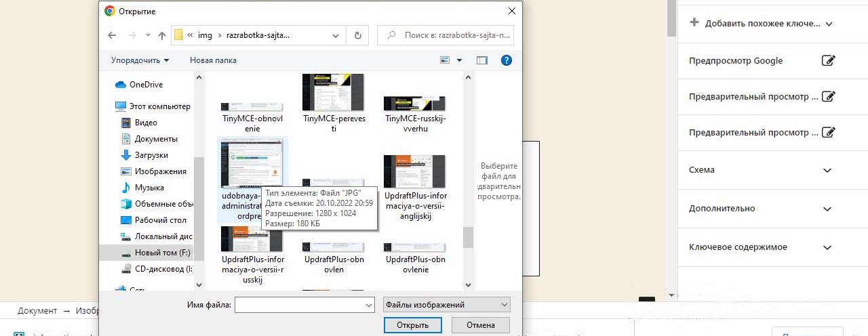Click the Help question mark icon
The width and height of the screenshot is (868, 336).
tap(506, 60)
